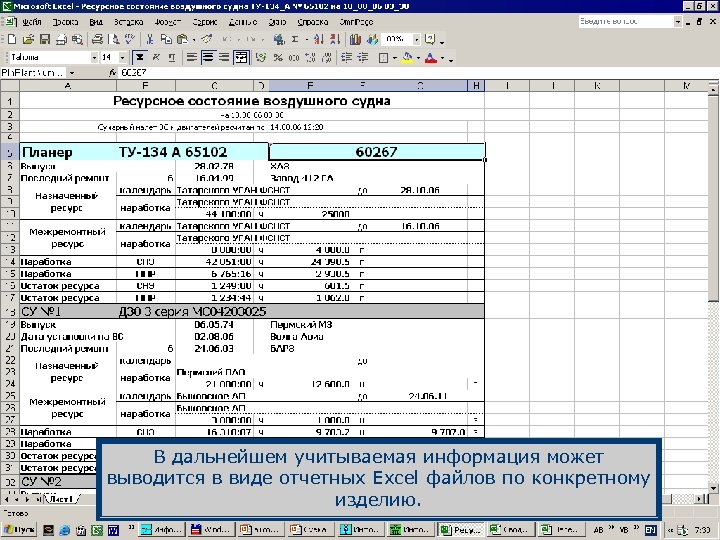Toggle Italic formatting
Image resolution: width=720 pixels, height=540 pixels.
pos(156,58)
